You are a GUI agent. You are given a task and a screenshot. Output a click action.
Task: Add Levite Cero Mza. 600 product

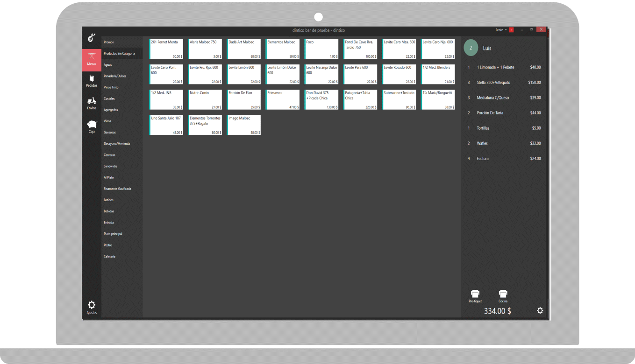399,49
